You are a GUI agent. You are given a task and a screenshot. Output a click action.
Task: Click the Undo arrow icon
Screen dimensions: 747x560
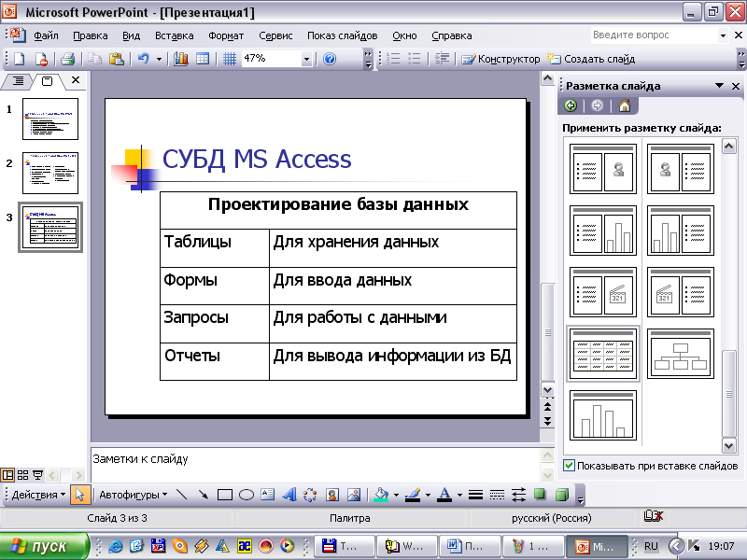(144, 59)
